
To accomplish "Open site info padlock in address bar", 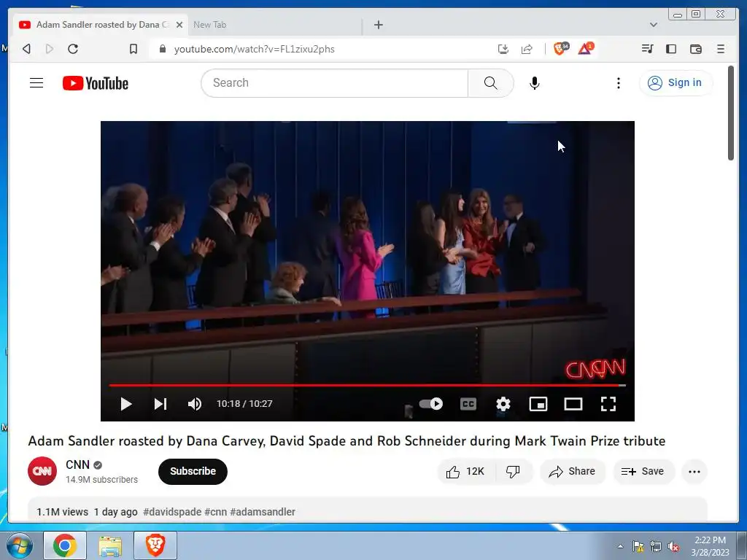I will pyautogui.click(x=163, y=49).
